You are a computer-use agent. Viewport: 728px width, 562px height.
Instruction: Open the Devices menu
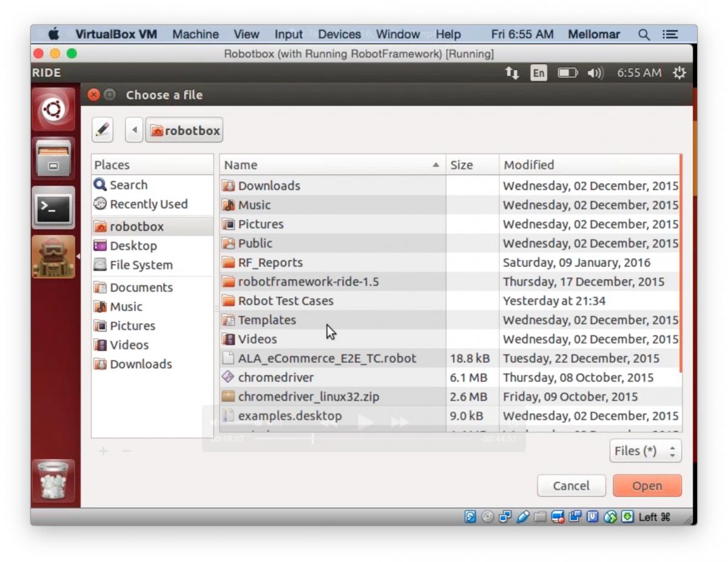339,34
